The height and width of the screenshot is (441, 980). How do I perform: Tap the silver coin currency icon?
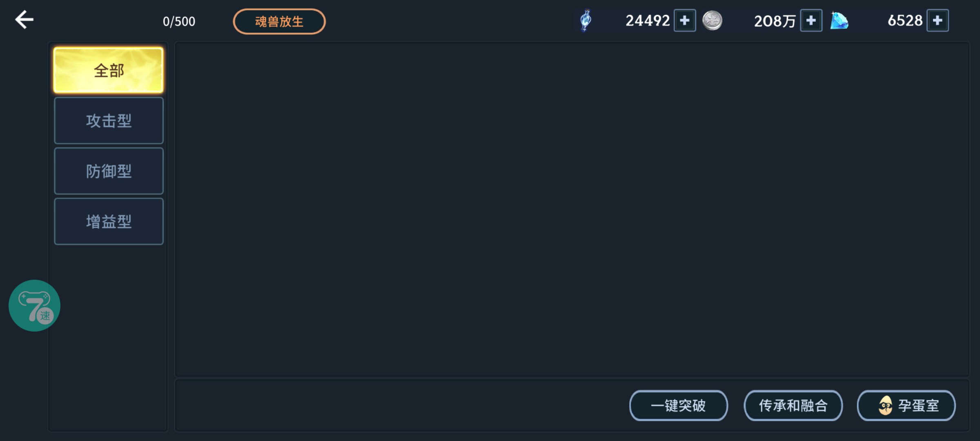pos(712,20)
